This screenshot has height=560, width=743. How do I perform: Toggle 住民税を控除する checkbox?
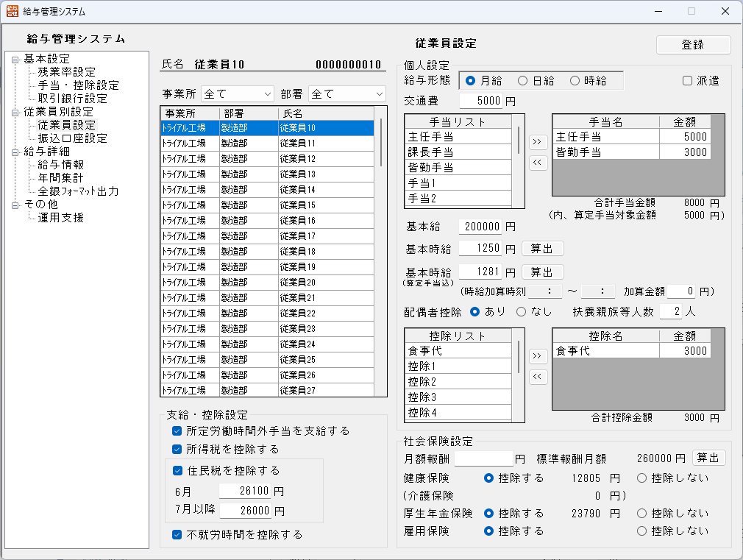point(178,470)
